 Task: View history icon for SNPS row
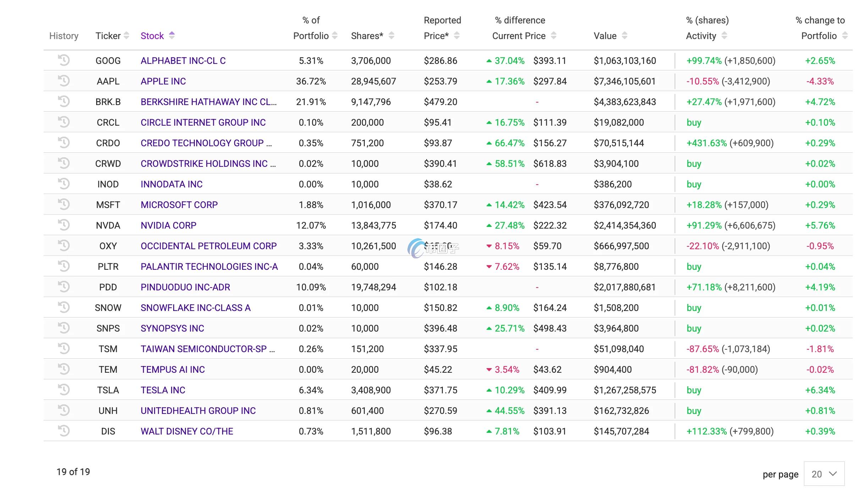click(64, 328)
